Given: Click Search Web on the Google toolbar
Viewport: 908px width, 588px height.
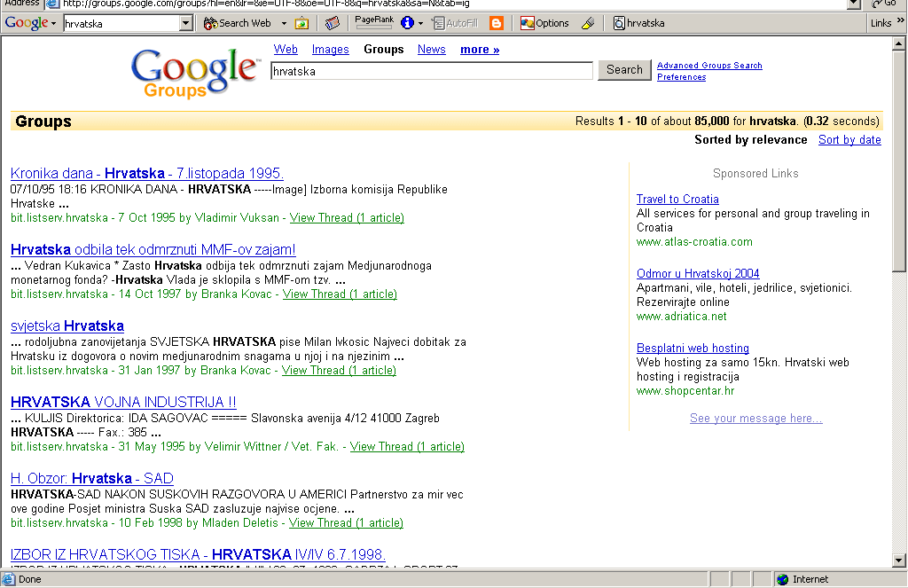Looking at the screenshot, I should (x=238, y=23).
